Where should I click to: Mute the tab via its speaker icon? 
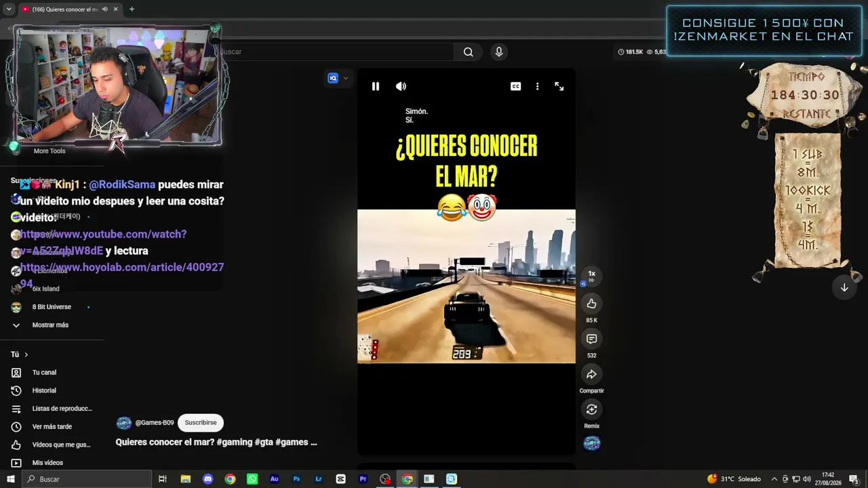104,9
